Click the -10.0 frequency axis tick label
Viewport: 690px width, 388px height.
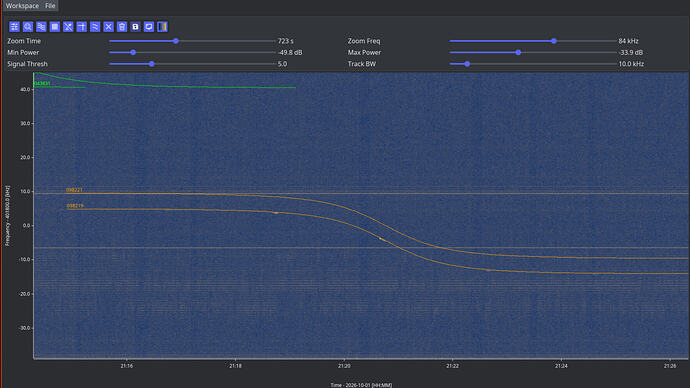[x=24, y=260]
